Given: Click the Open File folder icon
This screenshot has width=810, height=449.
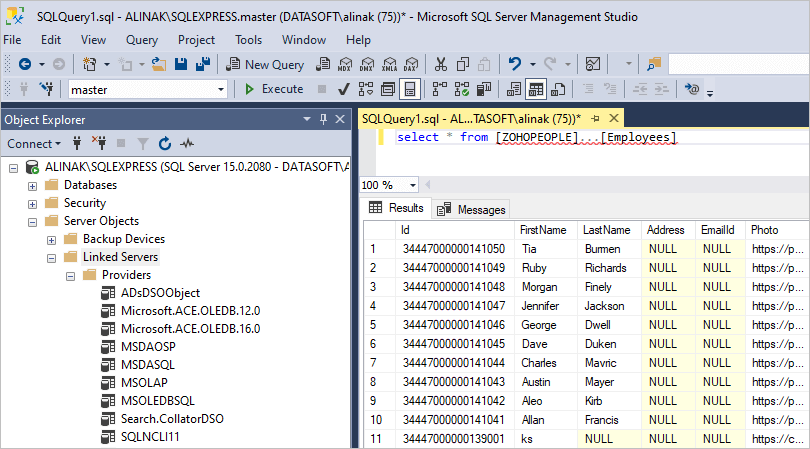Looking at the screenshot, I should coord(158,64).
